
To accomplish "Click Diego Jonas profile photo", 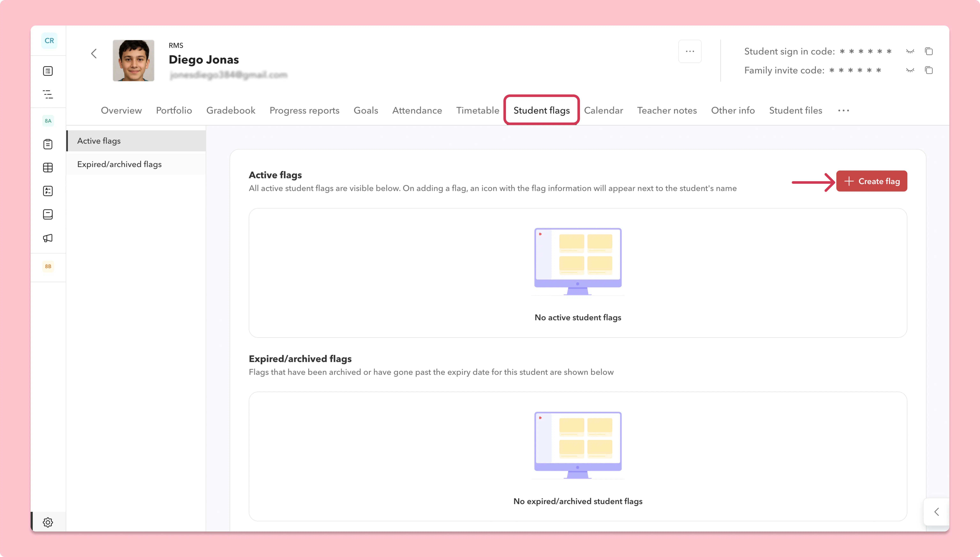I will (134, 60).
